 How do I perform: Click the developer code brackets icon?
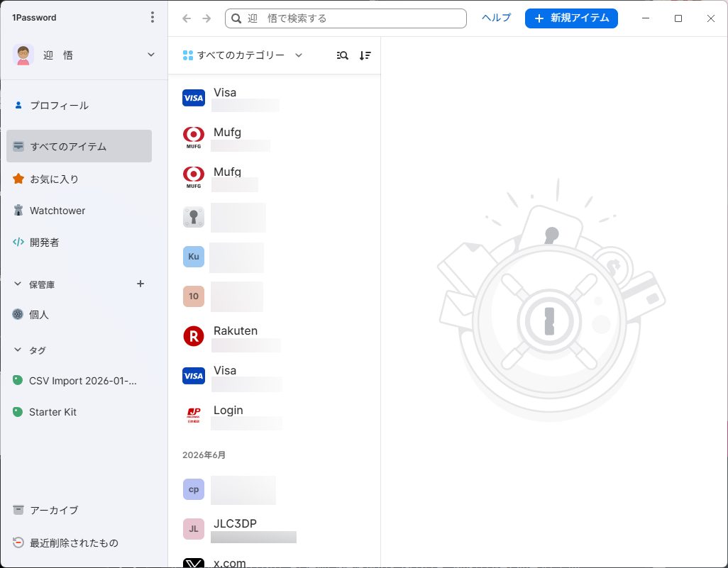coord(18,242)
